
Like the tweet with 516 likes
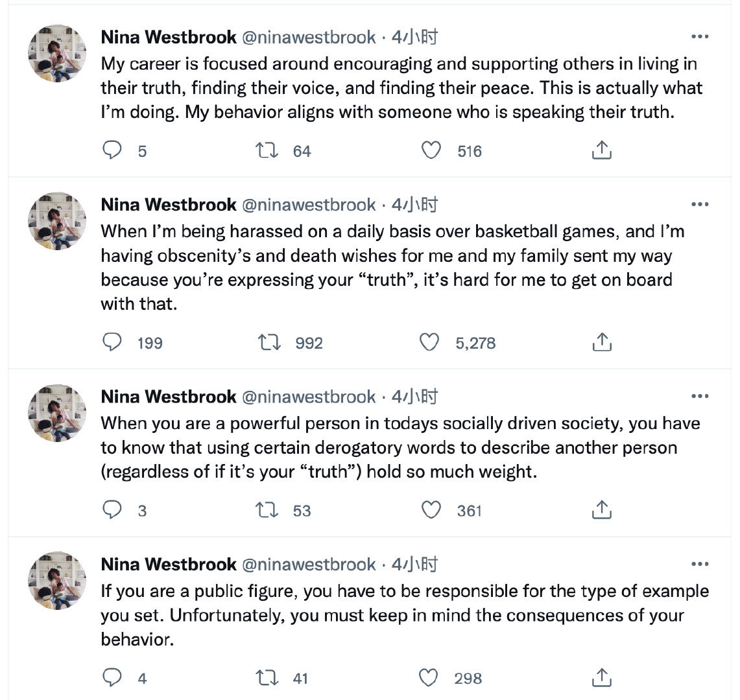pos(431,151)
